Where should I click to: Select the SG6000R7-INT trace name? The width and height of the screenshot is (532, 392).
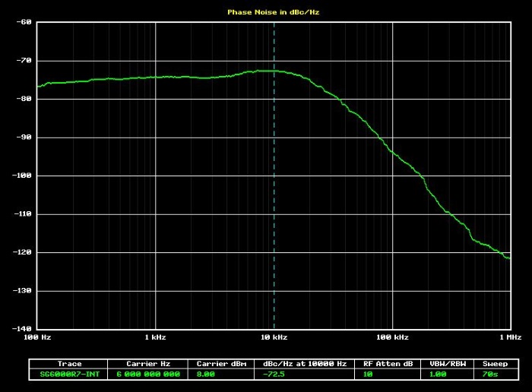69,374
